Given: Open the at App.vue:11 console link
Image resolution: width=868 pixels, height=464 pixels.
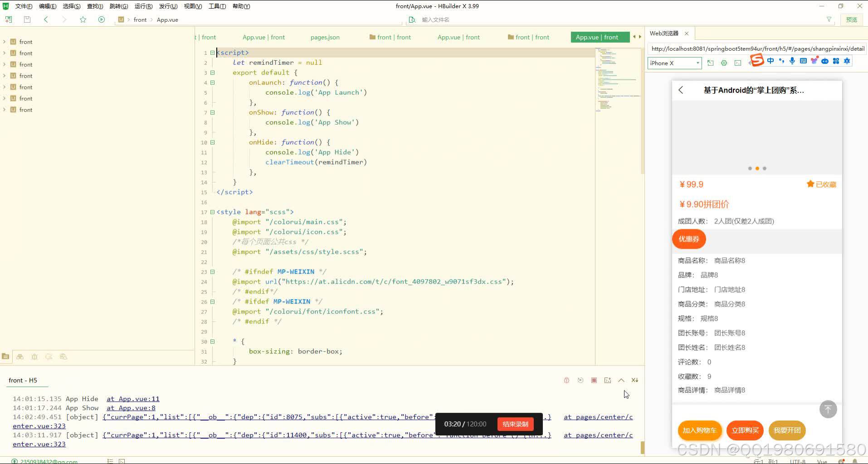Looking at the screenshot, I should pyautogui.click(x=133, y=399).
